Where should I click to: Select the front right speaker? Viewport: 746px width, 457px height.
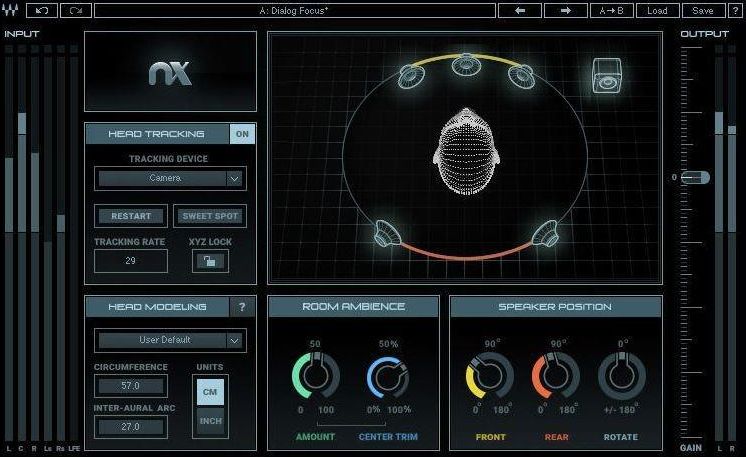click(x=521, y=76)
